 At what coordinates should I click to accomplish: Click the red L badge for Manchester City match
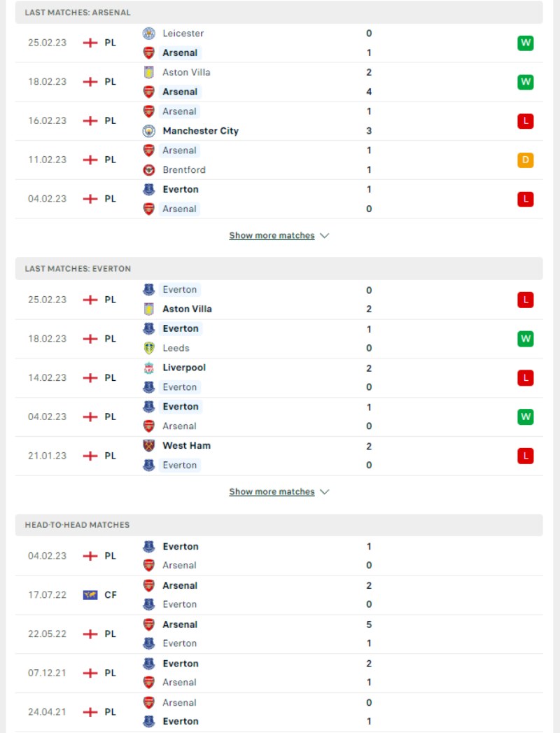click(526, 121)
